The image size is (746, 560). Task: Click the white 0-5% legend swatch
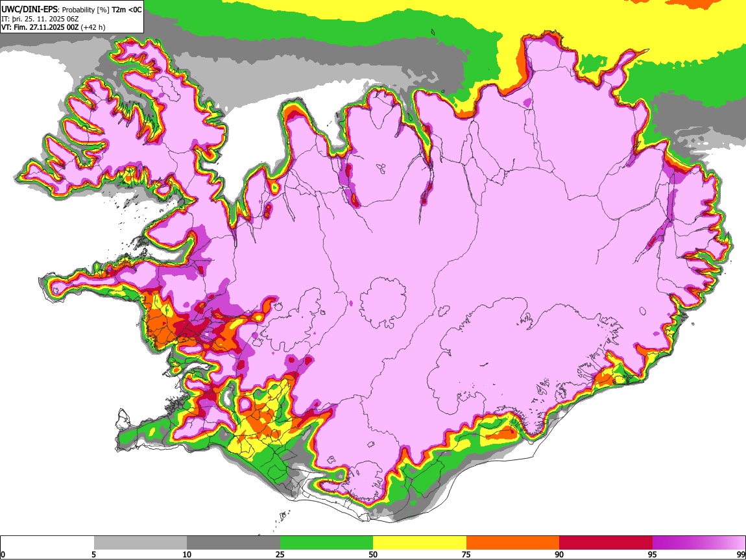47,542
